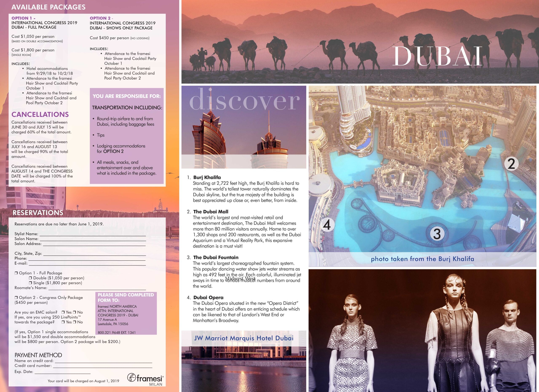This screenshot has width=539, height=392.
Task: Click the large DUBAI title text
Action: [437, 57]
